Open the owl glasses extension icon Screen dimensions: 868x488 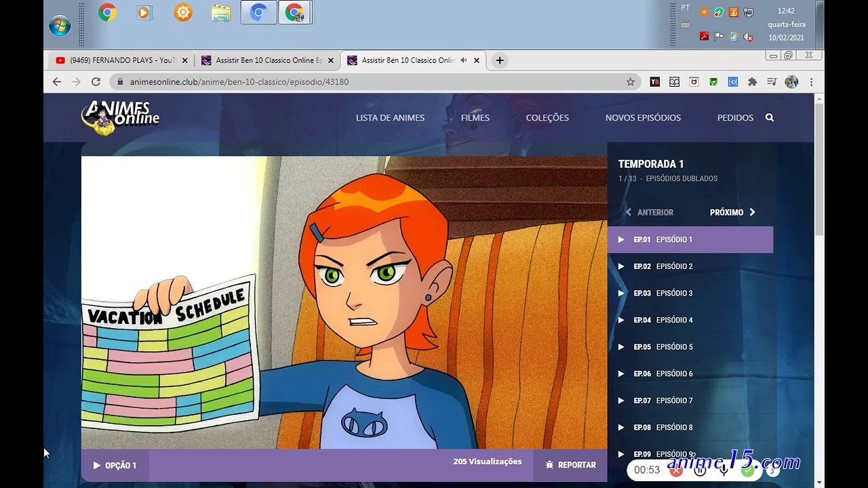coord(674,82)
